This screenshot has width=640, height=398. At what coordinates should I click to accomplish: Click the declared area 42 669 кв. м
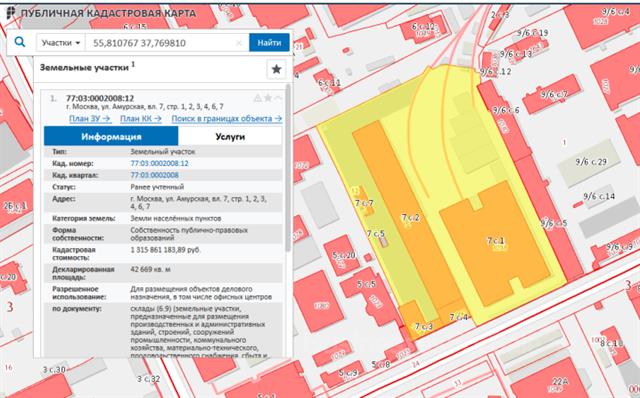pyautogui.click(x=150, y=269)
